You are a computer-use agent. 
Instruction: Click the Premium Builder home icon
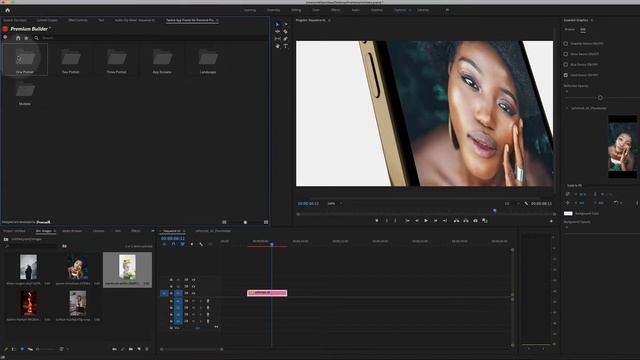coord(18,38)
